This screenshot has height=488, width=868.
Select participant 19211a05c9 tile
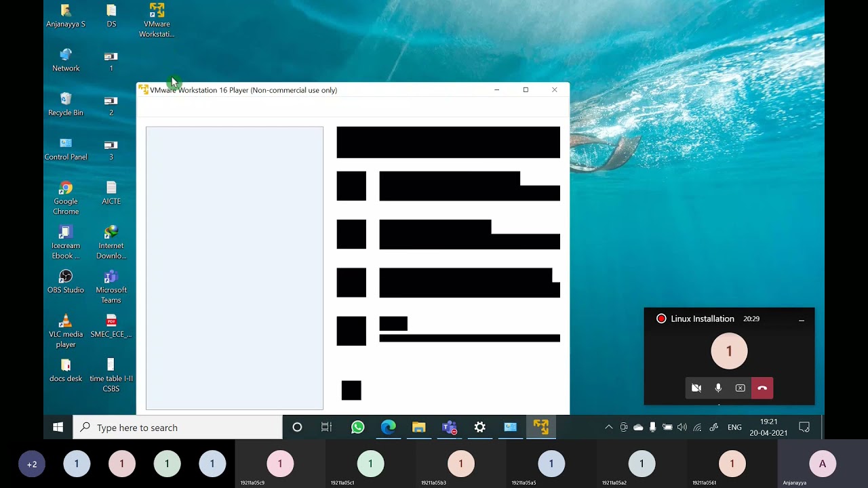(279, 464)
